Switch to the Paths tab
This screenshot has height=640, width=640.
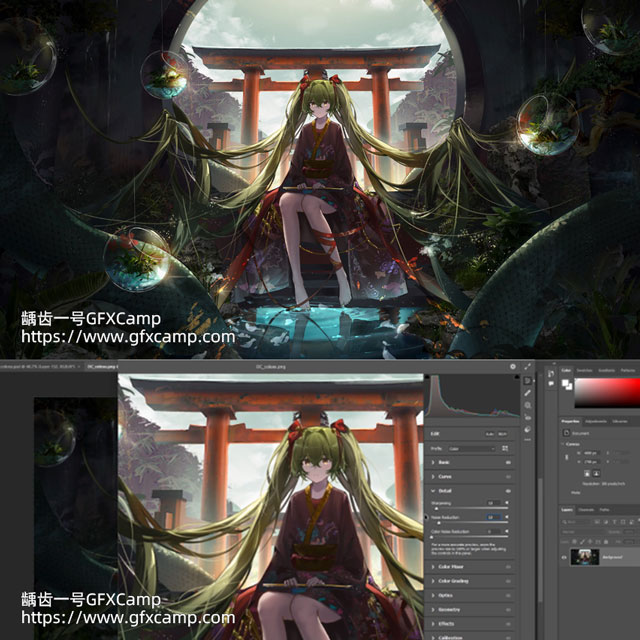[x=604, y=510]
